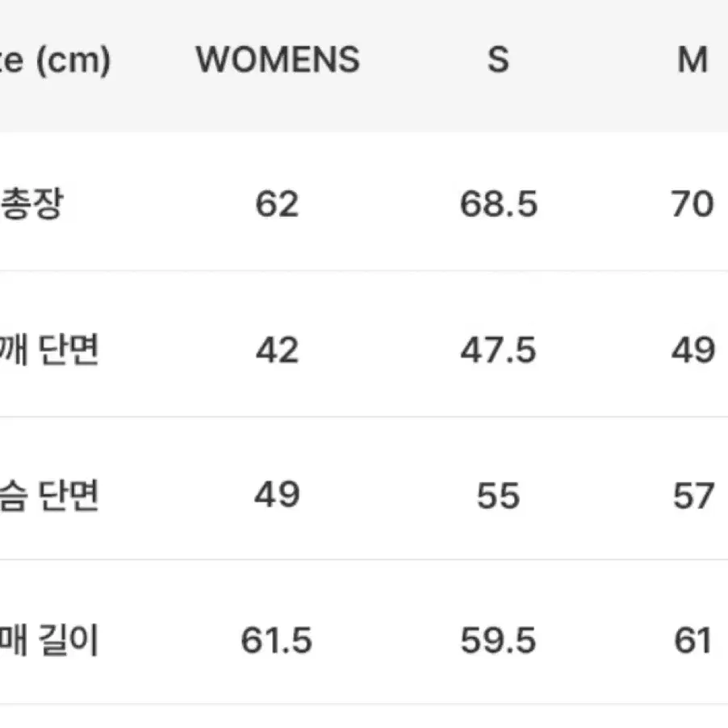This screenshot has width=728, height=728.
Task: Select the S chest value 55
Action: [x=499, y=496]
